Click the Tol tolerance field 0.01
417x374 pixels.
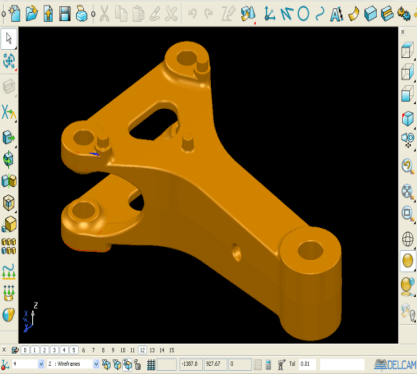[307, 364]
